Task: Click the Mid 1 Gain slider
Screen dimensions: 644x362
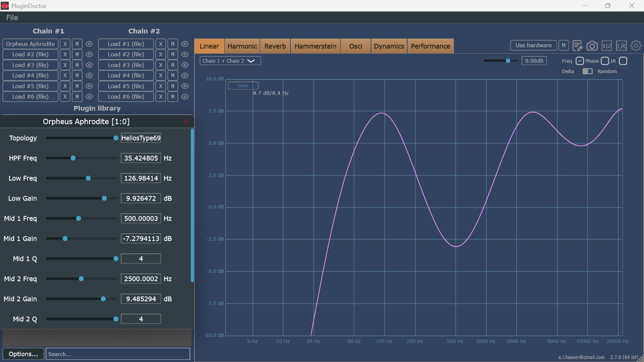Action: click(82, 239)
